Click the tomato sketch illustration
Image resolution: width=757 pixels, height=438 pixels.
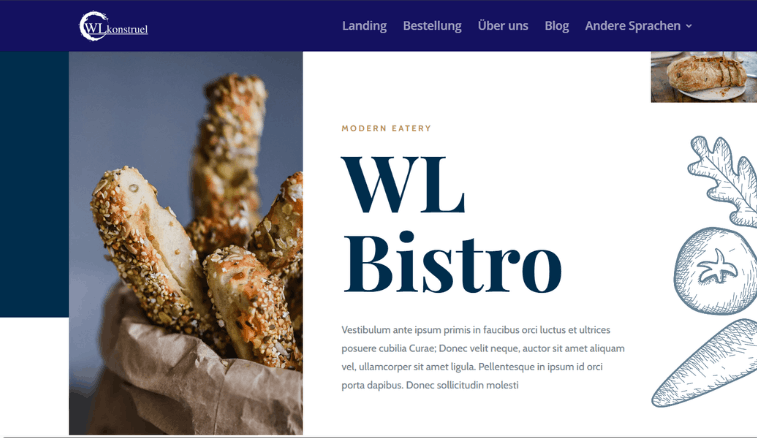coord(716,270)
